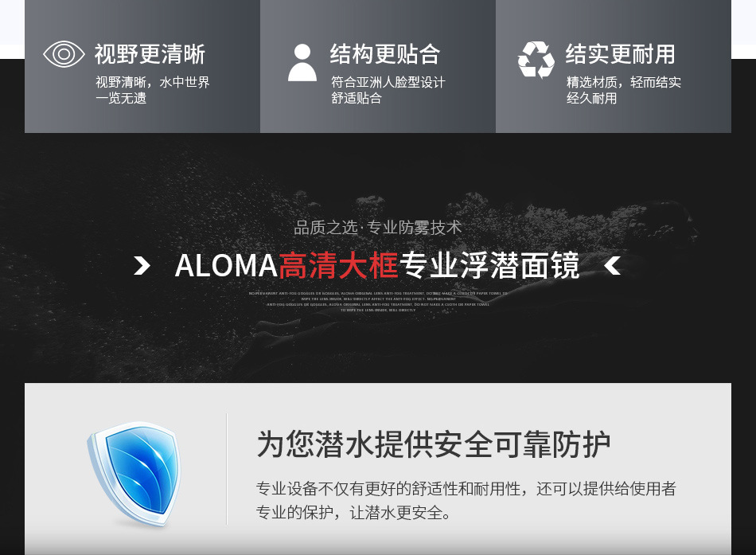Click the 符合亚洲人脸型设计 description text
This screenshot has height=555, width=756.
[x=388, y=82]
